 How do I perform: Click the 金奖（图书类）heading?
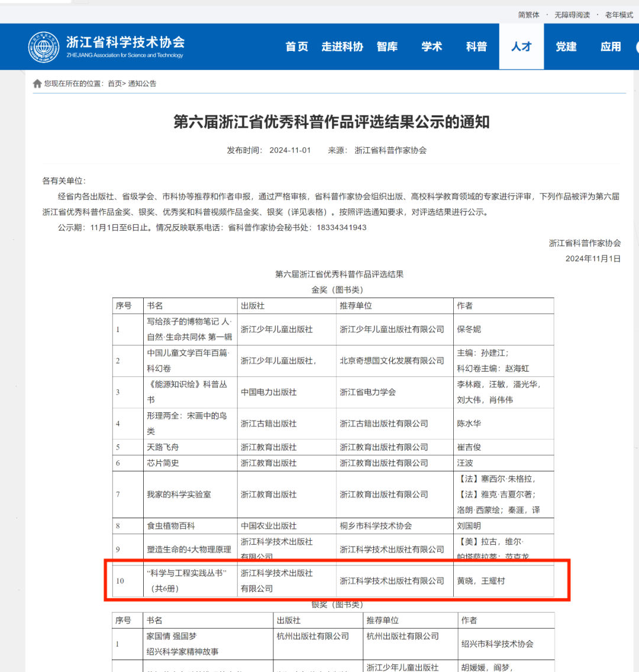pos(337,290)
